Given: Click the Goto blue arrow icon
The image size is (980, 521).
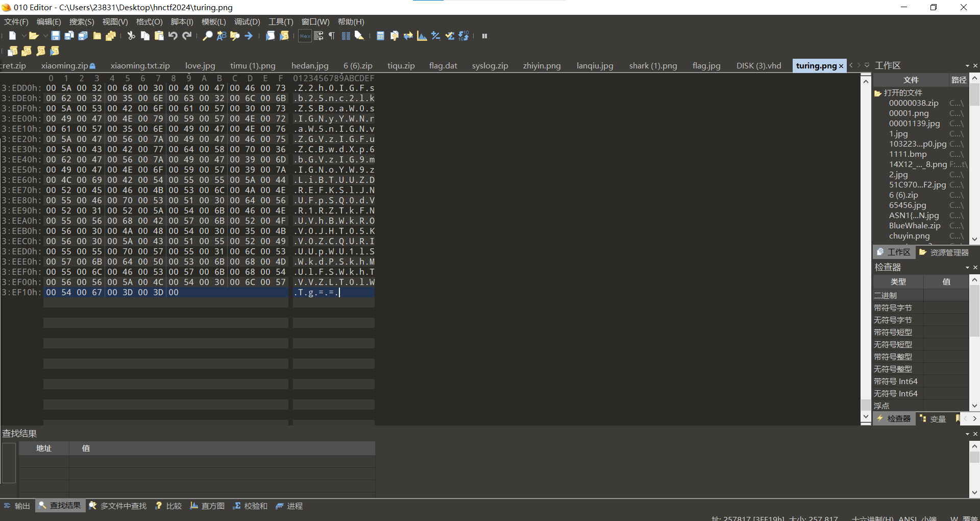Looking at the screenshot, I should [249, 36].
